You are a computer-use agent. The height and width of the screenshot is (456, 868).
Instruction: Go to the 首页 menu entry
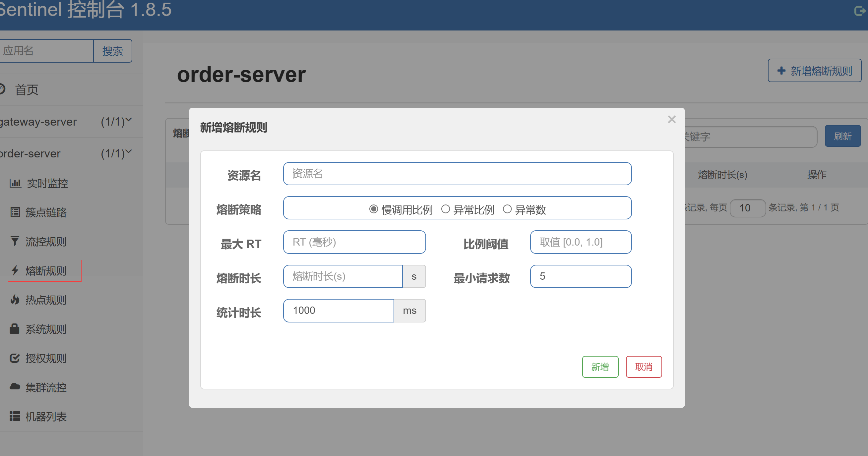pos(26,90)
